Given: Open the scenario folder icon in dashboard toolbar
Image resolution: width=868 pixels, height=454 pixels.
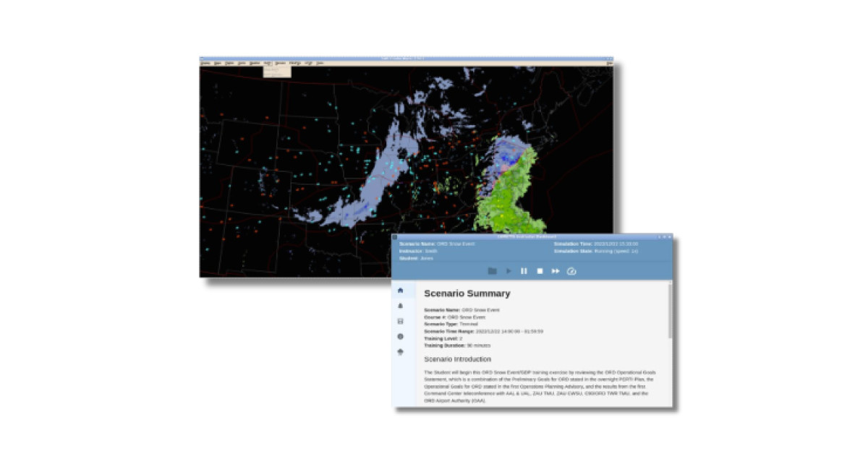Looking at the screenshot, I should pyautogui.click(x=493, y=271).
